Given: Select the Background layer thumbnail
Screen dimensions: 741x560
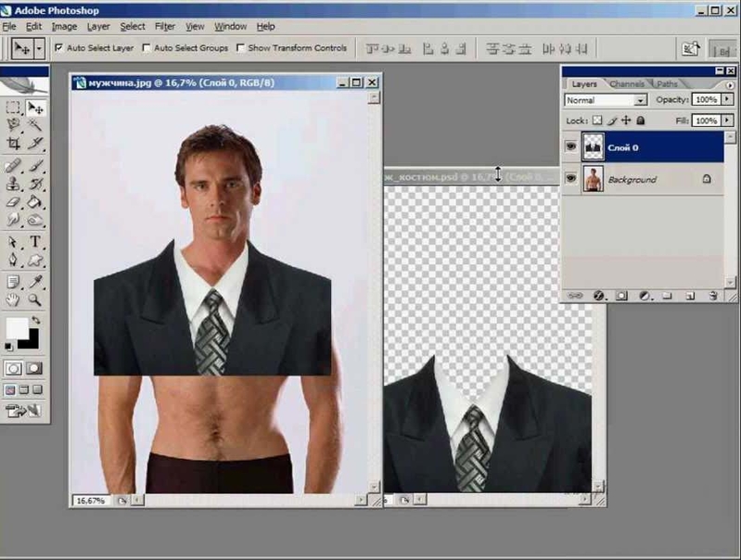Looking at the screenshot, I should tap(593, 179).
